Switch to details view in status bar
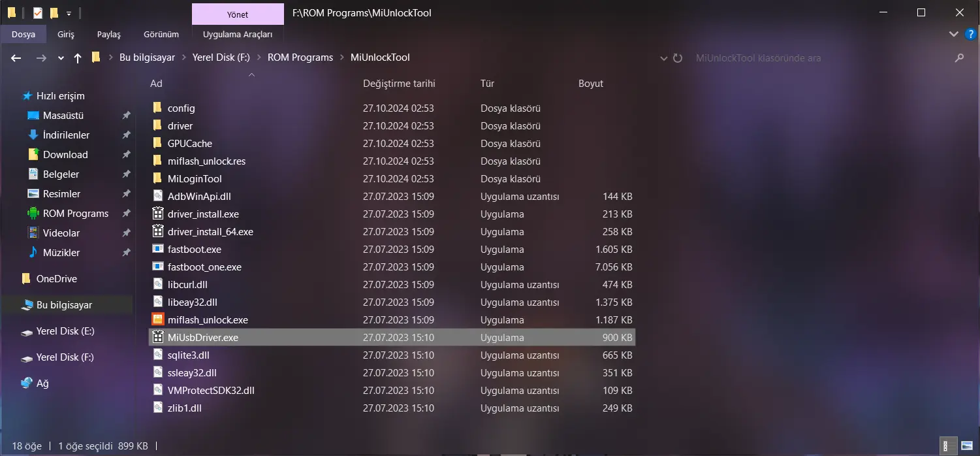 coord(948,446)
